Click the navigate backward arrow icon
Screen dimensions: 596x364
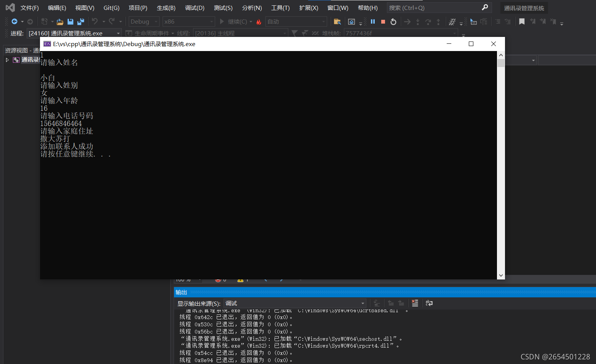pos(14,22)
